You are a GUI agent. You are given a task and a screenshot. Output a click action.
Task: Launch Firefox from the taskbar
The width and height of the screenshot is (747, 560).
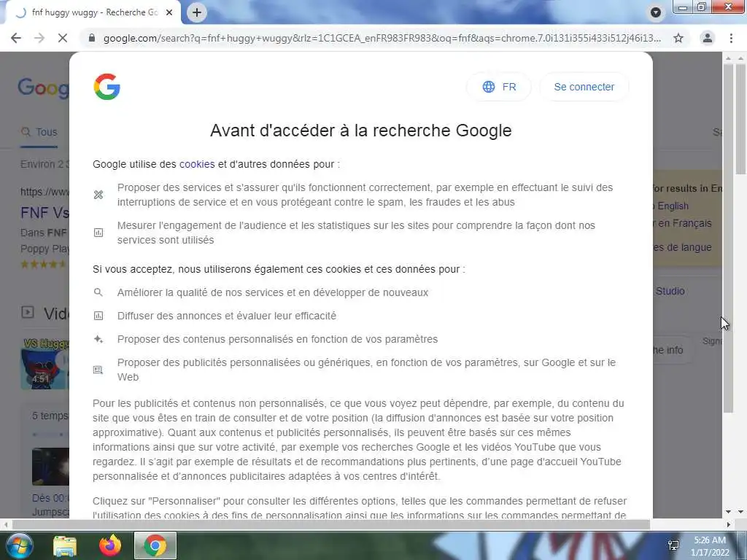point(110,545)
